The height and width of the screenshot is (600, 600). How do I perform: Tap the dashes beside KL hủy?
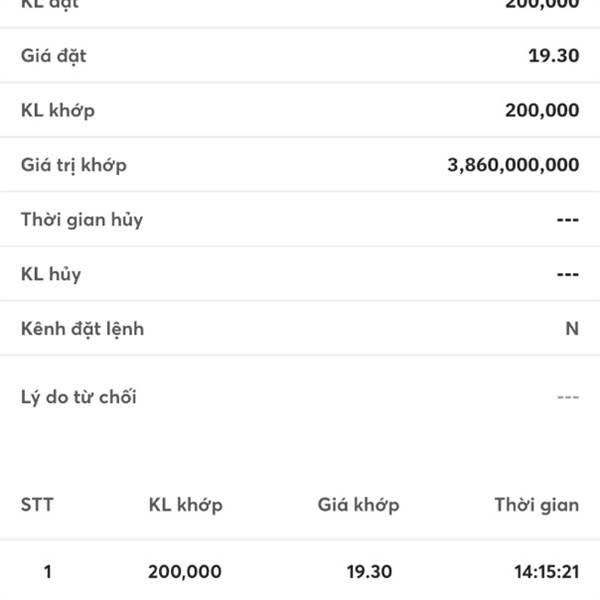[x=568, y=274]
